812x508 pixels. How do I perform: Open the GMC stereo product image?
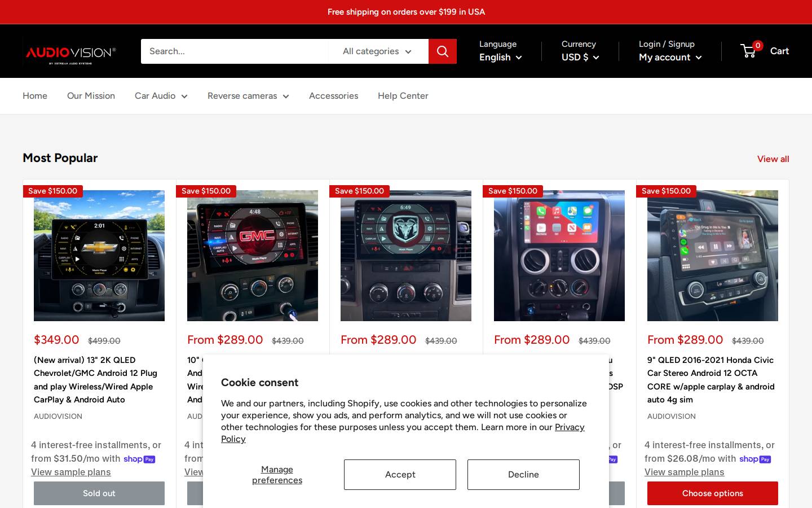[x=253, y=256]
